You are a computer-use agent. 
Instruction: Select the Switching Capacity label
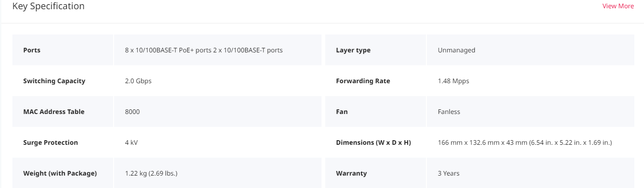point(54,81)
